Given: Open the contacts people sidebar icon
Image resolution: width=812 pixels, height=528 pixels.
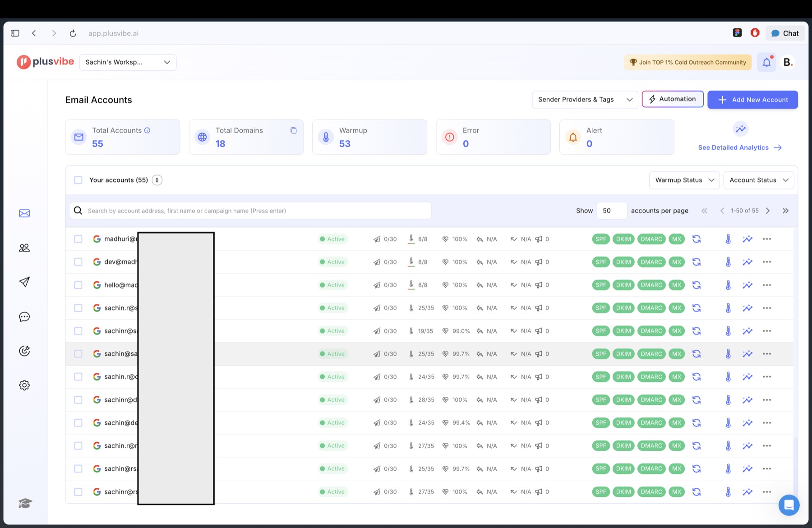Looking at the screenshot, I should [24, 248].
